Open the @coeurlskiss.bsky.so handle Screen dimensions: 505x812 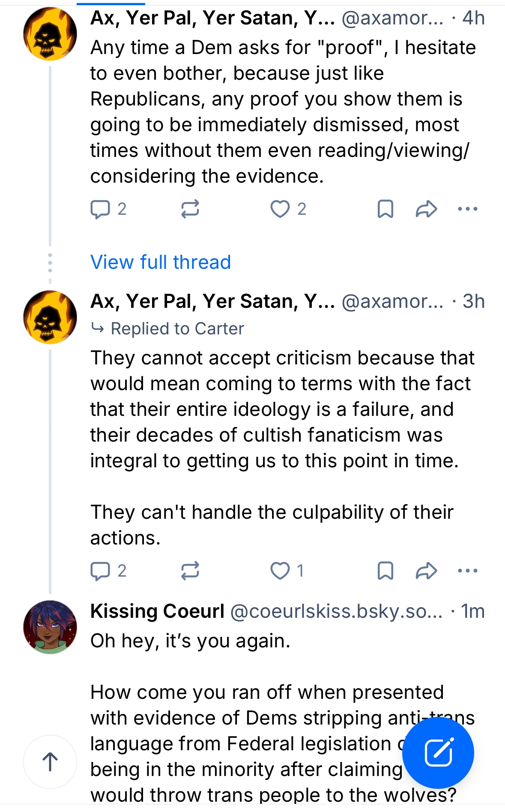[336, 611]
